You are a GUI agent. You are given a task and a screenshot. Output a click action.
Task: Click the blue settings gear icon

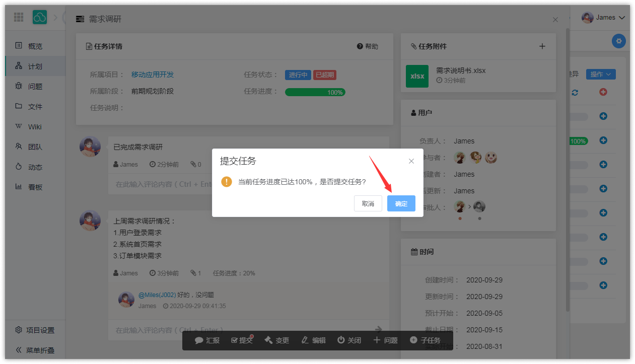point(619,41)
